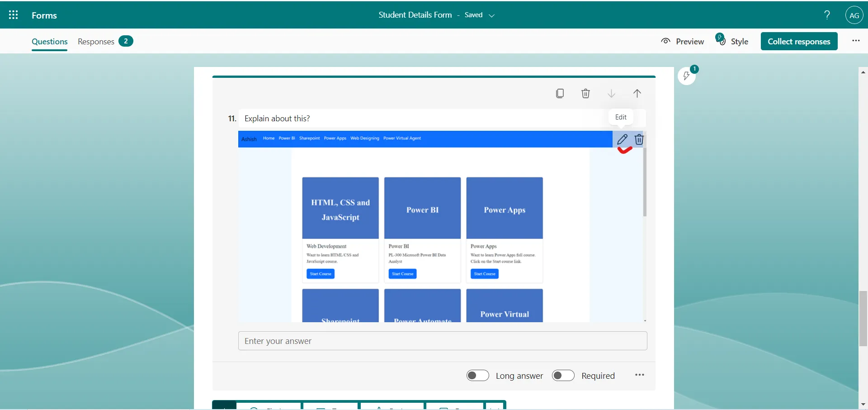Viewport: 868px width, 410px height.
Task: Open the form Preview
Action: pos(682,41)
